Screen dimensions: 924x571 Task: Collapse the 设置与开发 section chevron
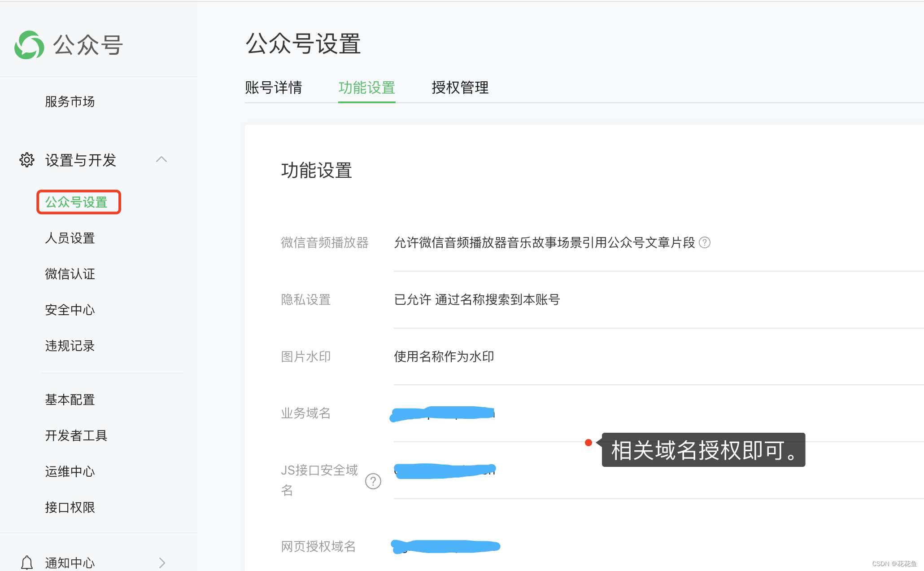pos(161,159)
